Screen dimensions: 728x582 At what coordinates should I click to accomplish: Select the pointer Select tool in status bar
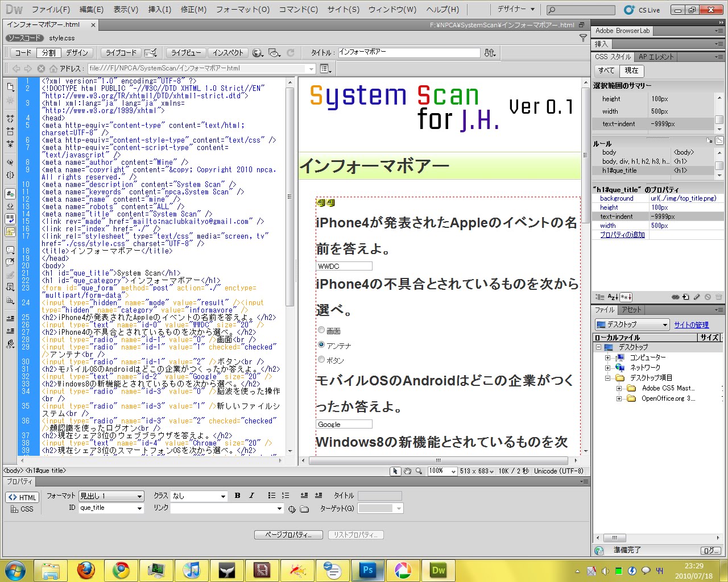tap(395, 471)
